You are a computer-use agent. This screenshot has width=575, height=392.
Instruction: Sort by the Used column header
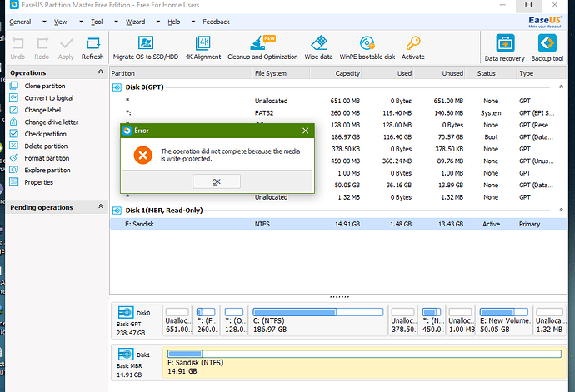(388, 73)
